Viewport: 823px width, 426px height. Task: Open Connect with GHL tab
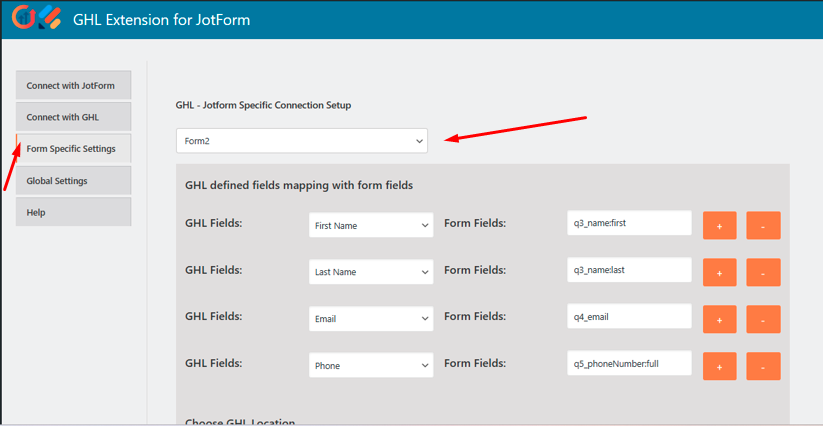73,117
